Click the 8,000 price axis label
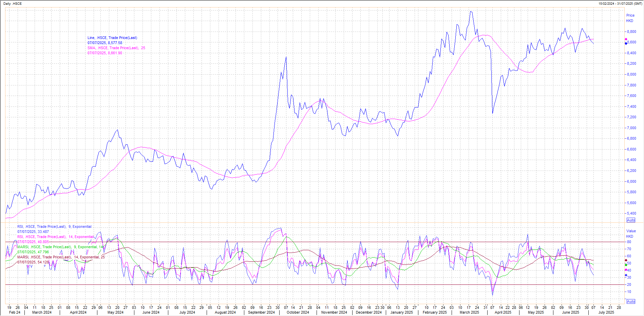 pyautogui.click(x=631, y=74)
